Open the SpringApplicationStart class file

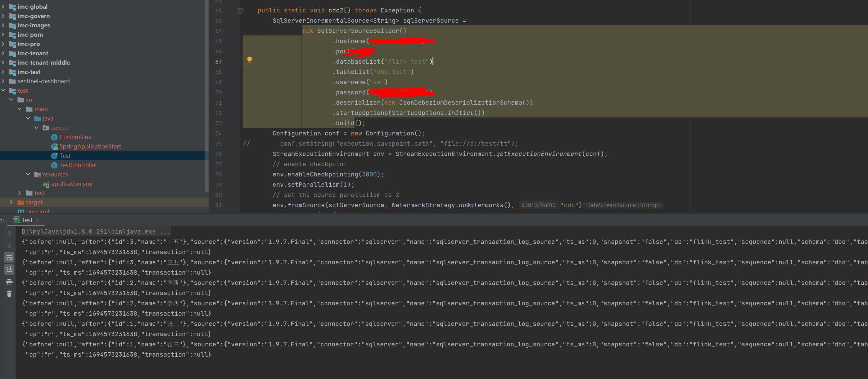pyautogui.click(x=90, y=146)
